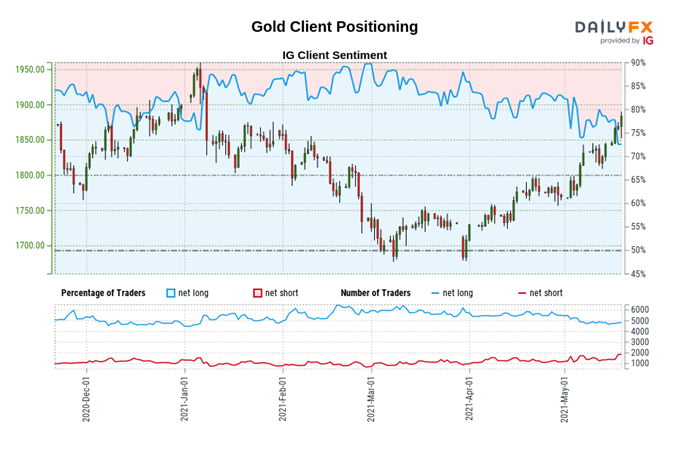Click the 1700.00 price axis label
680x453 pixels.
point(30,245)
